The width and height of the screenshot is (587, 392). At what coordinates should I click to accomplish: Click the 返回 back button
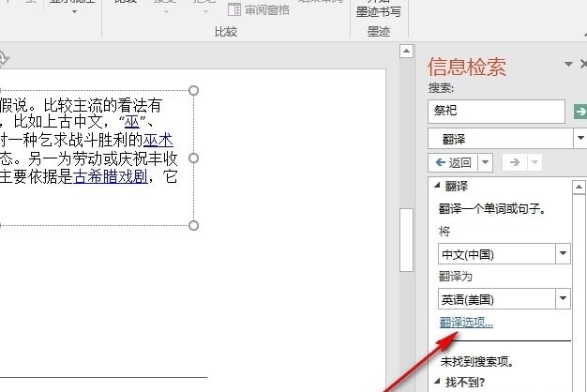tap(454, 162)
